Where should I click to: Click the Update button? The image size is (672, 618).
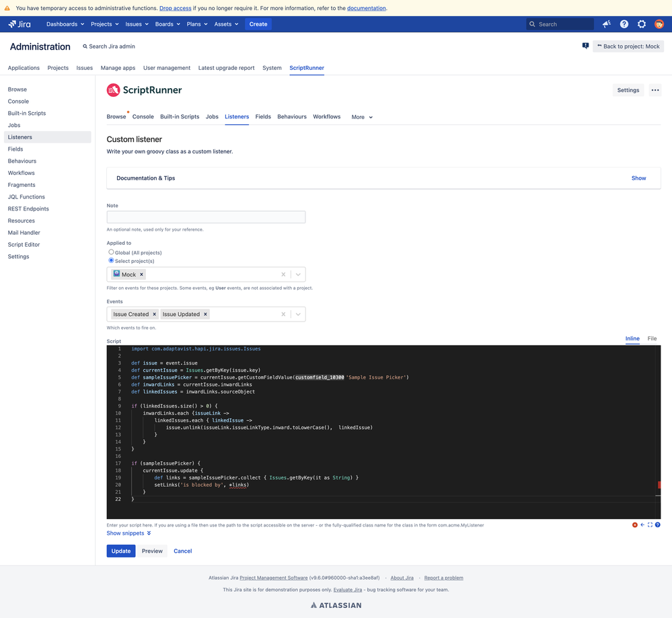pos(121,551)
